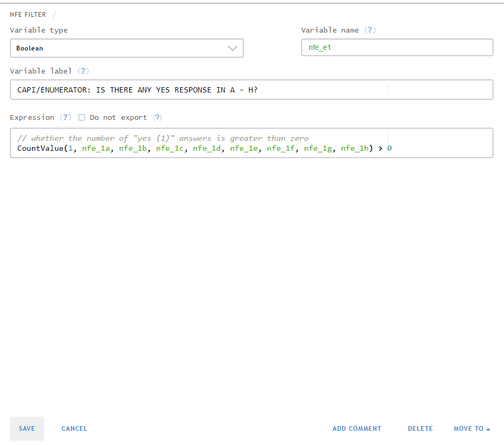Click the 'Do not export' label text

(x=118, y=118)
